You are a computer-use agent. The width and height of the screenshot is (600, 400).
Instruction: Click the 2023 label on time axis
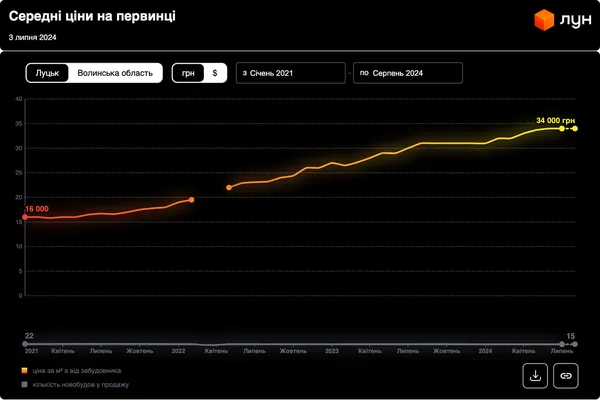coord(332,351)
